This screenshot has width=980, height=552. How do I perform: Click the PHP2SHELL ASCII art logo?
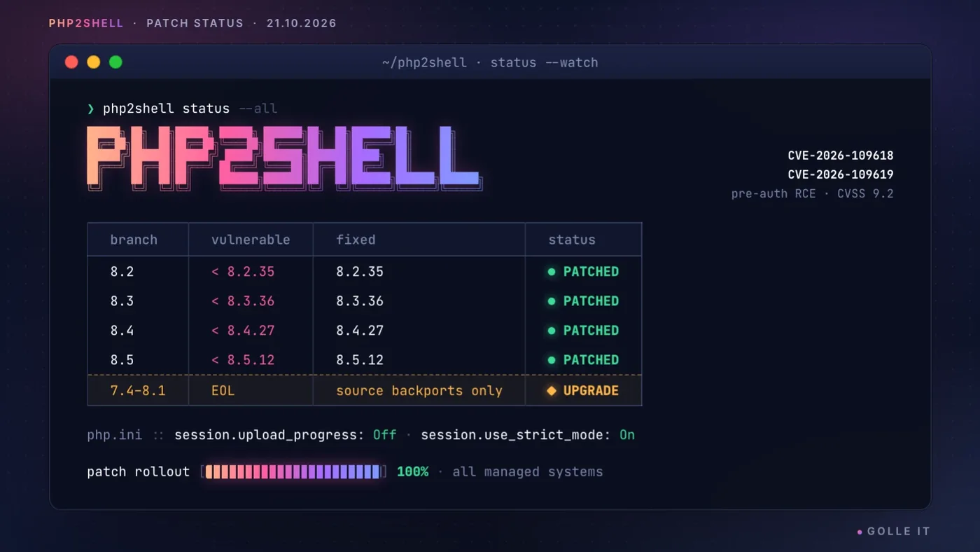tap(284, 158)
